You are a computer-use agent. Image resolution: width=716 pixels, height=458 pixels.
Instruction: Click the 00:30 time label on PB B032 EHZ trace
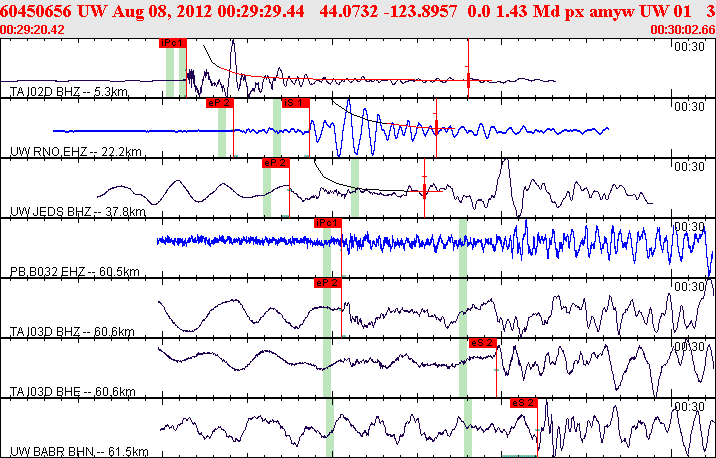click(689, 226)
